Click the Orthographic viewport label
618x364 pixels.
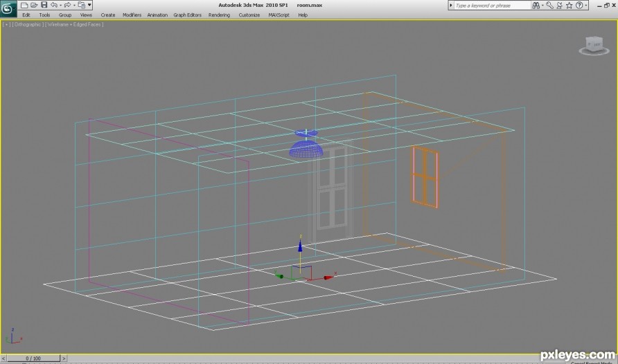(28, 24)
